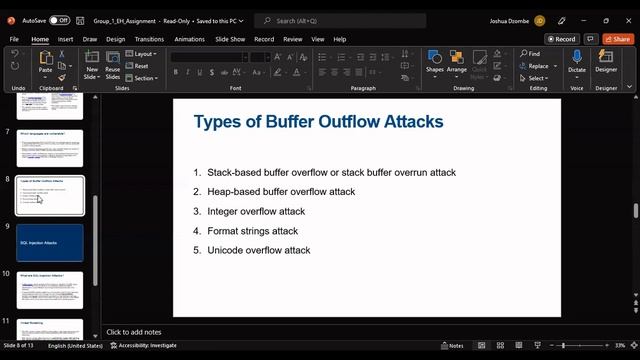Image resolution: width=640 pixels, height=360 pixels.
Task: Click the Find button
Action: [530, 53]
